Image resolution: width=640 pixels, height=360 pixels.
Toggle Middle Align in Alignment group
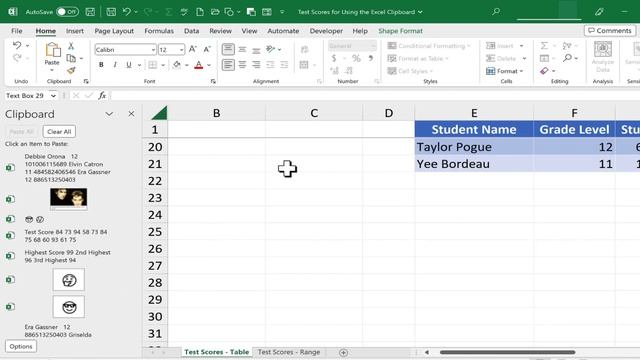[x=242, y=49]
